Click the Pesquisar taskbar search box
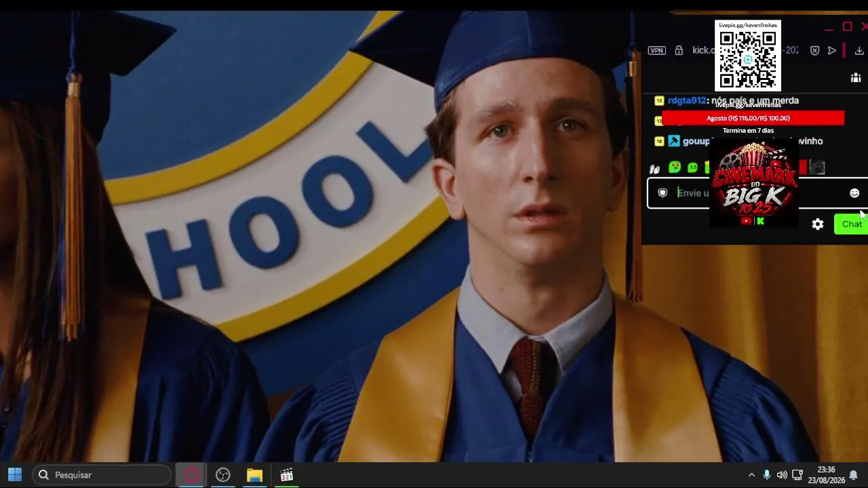This screenshot has width=868, height=488. 102,475
